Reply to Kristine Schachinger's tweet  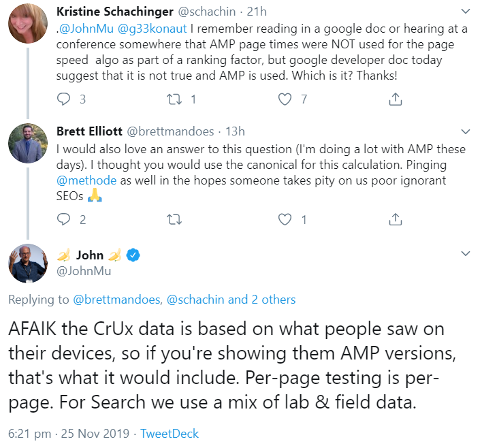(x=63, y=99)
